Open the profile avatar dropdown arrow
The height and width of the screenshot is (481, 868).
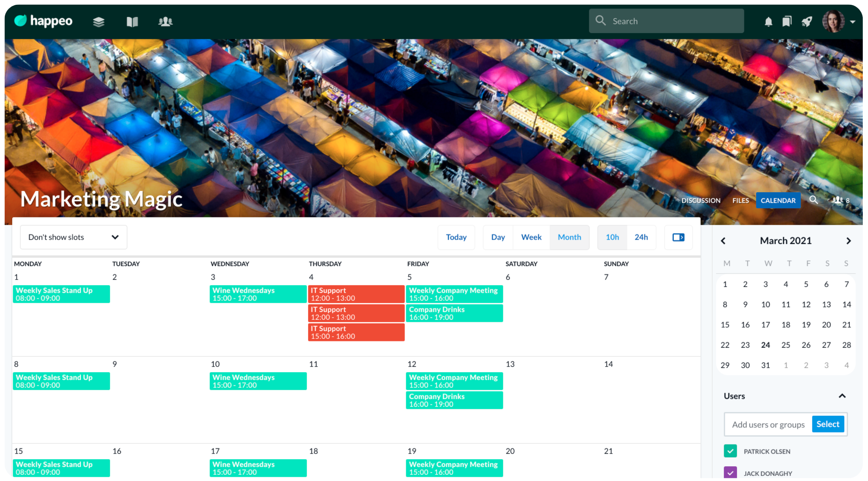853,21
